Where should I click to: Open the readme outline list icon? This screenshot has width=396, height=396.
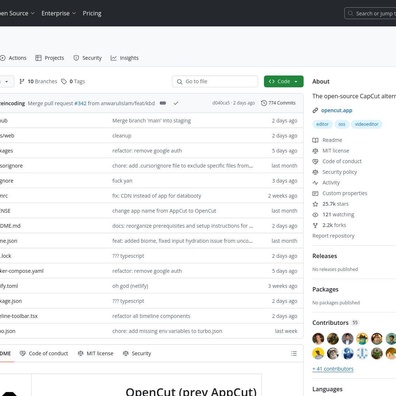(x=294, y=353)
